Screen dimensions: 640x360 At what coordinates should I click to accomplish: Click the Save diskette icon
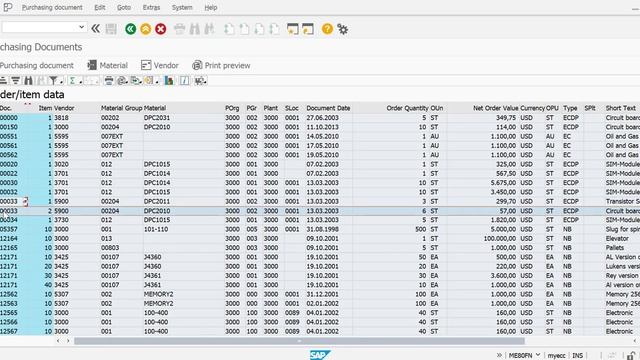(111, 29)
